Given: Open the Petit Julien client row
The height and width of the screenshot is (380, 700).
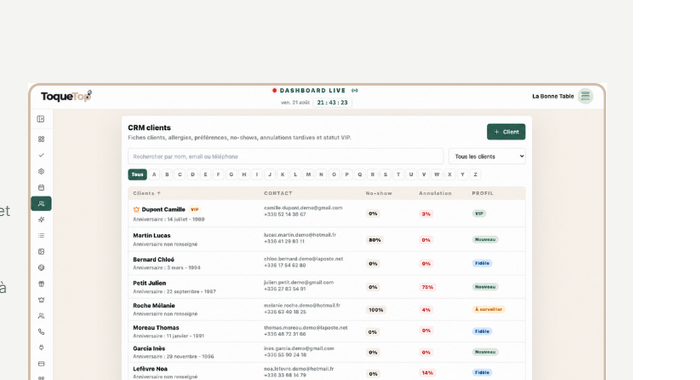Looking at the screenshot, I should coord(327,287).
